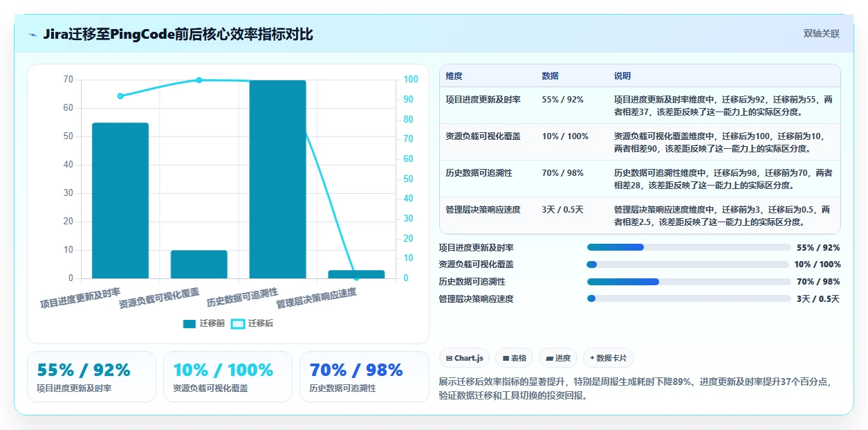Click description text for 管理层决策响应速度 row

pos(722,215)
